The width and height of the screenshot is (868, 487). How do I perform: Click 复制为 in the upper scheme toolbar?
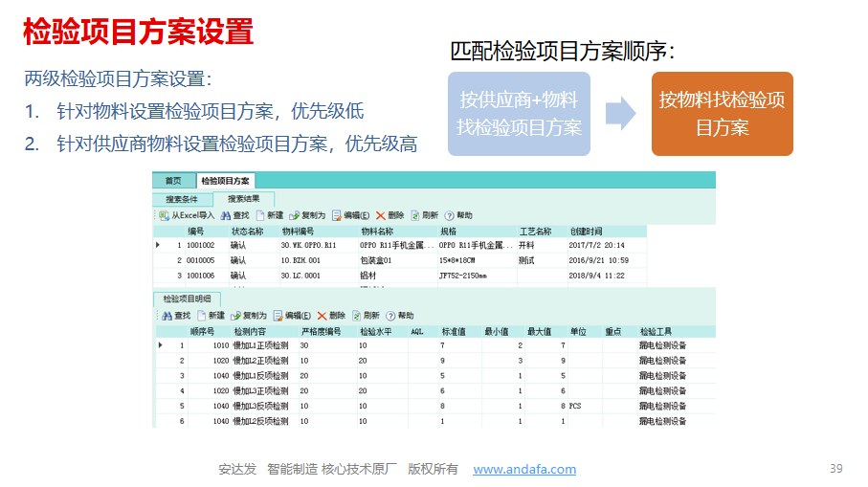(307, 215)
